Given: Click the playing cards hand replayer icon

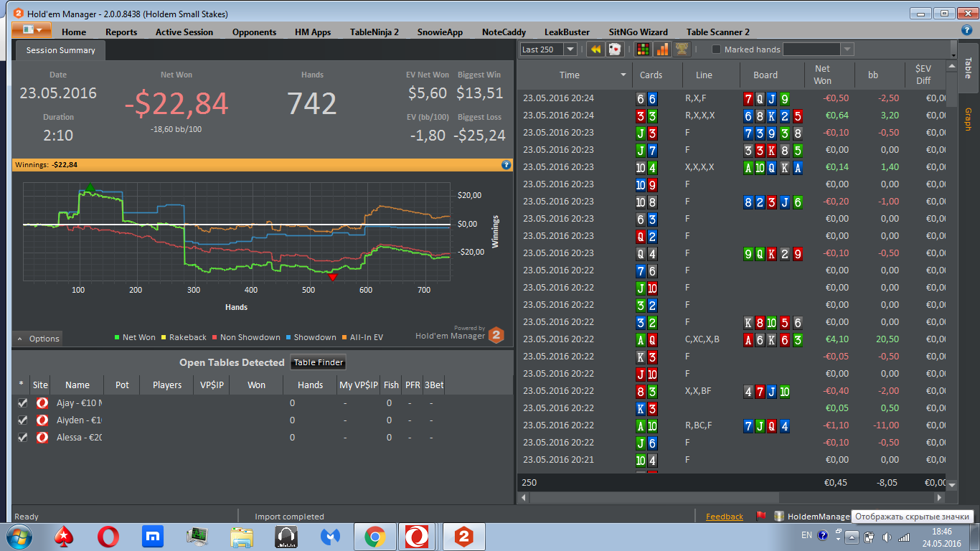Looking at the screenshot, I should (615, 50).
